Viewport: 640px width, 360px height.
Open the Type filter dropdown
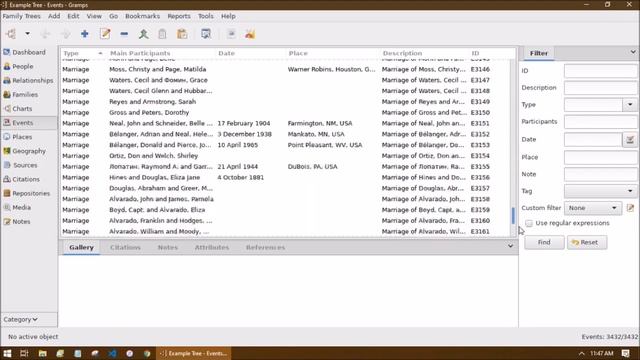coord(630,105)
